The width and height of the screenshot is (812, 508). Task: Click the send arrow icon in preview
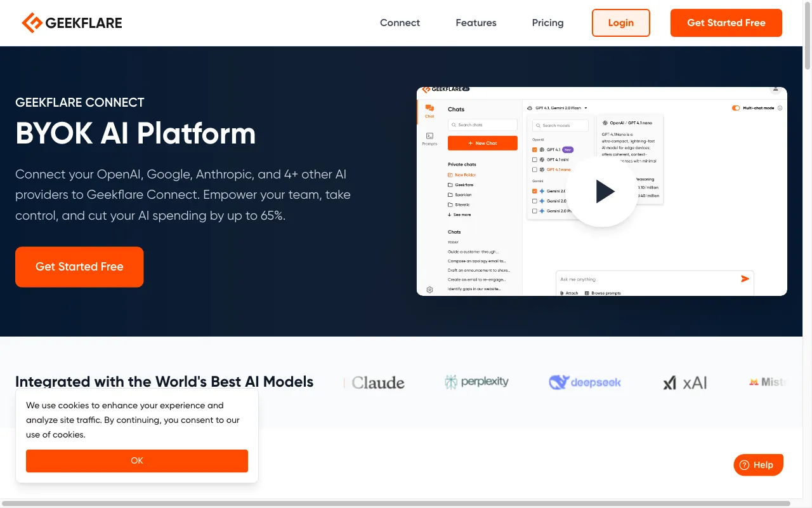coord(745,279)
